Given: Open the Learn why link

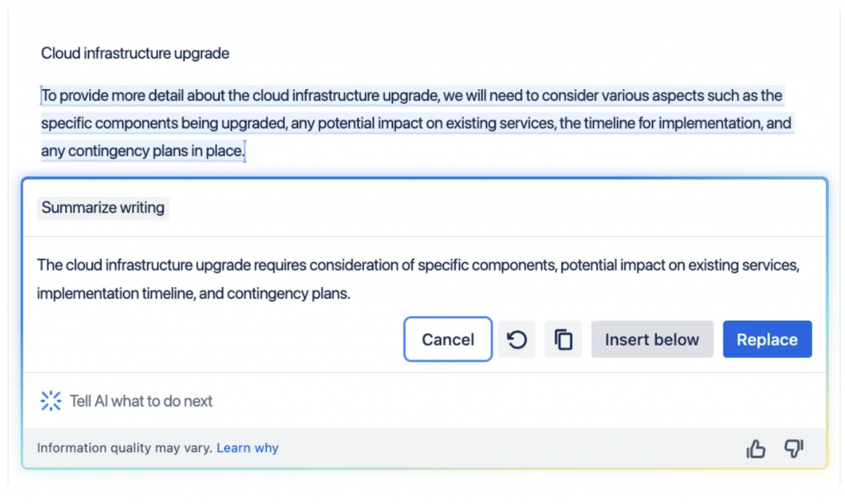Looking at the screenshot, I should coord(248,448).
